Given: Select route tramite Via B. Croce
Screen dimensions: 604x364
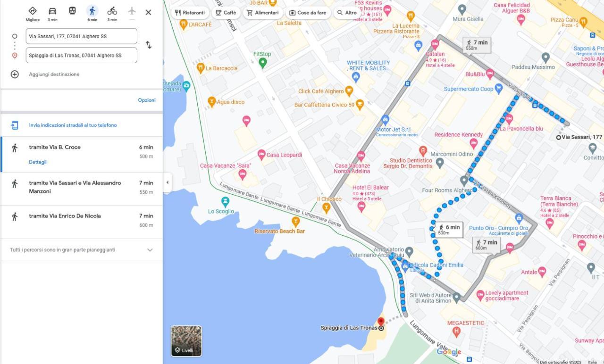Looking at the screenshot, I should coord(81,154).
